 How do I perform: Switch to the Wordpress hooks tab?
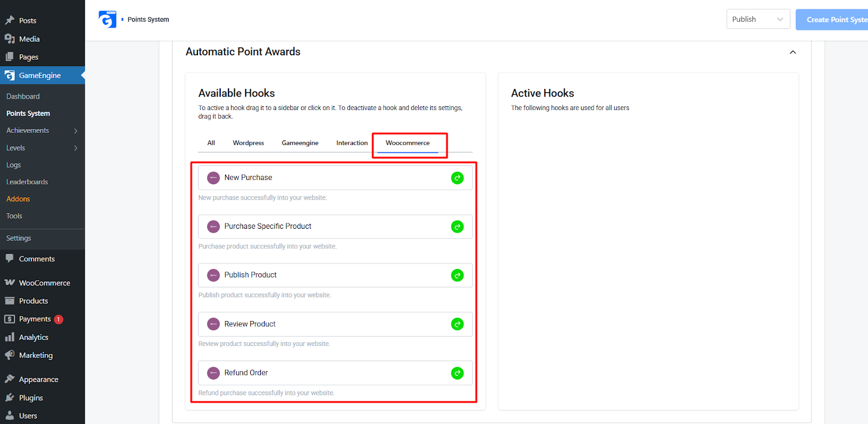pos(248,143)
